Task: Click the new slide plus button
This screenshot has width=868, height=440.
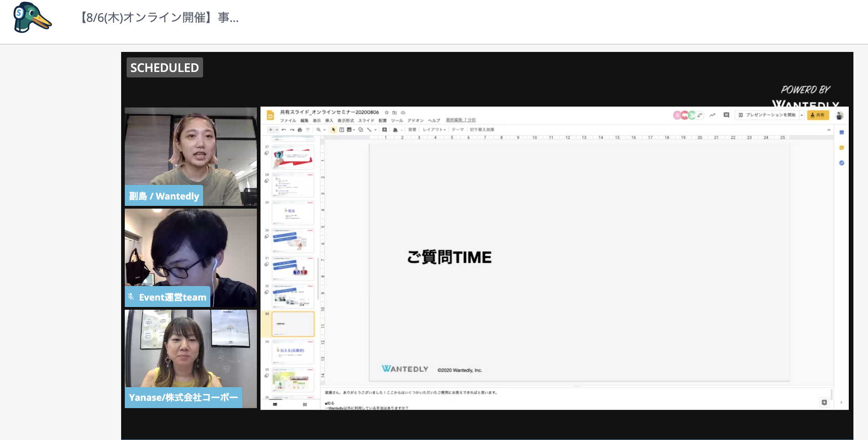Action: coord(271,130)
